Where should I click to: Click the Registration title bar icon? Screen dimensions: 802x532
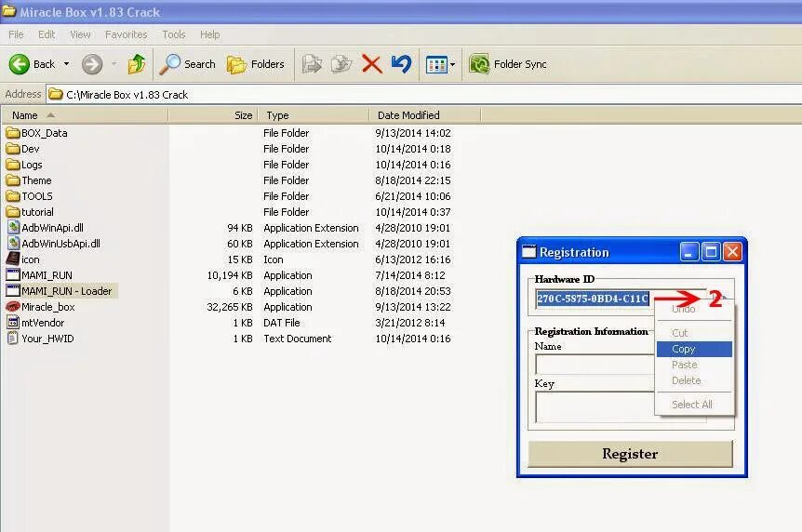(528, 252)
